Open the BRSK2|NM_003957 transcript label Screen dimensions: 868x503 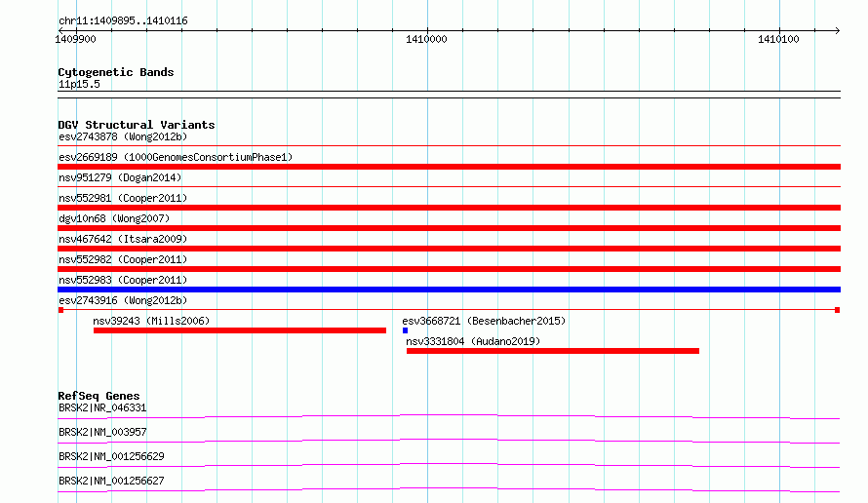coord(102,432)
